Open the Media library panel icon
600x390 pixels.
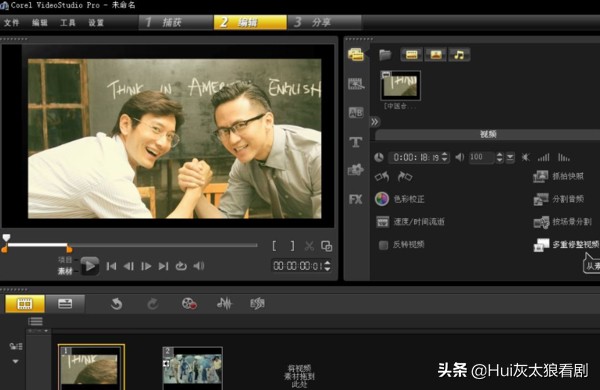(x=355, y=55)
